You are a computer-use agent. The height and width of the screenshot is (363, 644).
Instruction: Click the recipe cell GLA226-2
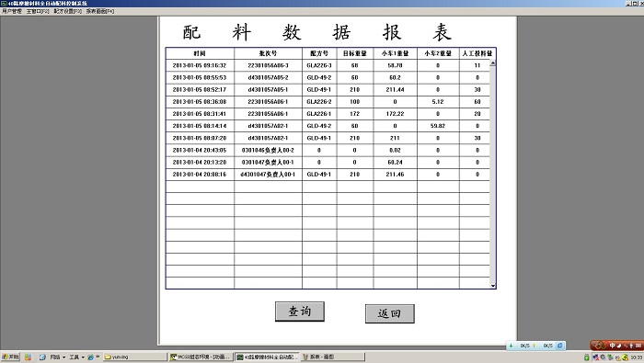coord(319,102)
